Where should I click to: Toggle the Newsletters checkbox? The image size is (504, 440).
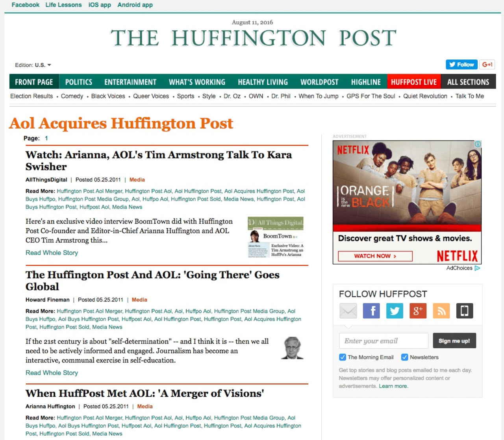tap(404, 357)
